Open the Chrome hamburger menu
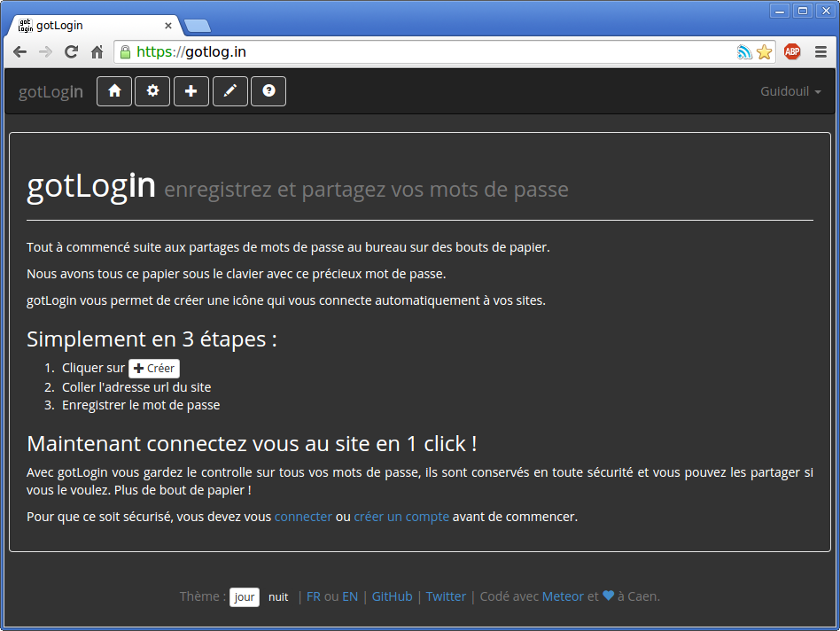This screenshot has width=840, height=631. pos(821,52)
